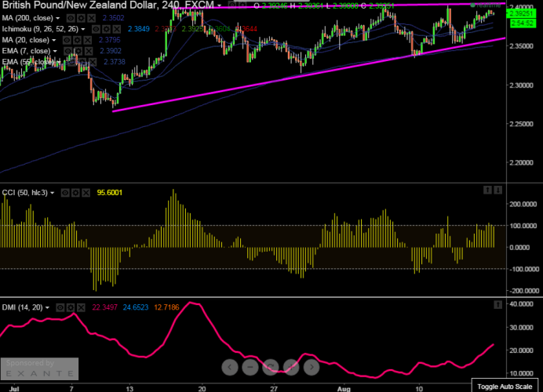Viewport: 543px width, 392px height.
Task: Click the current price label 2.39251
Action: pyautogui.click(x=521, y=13)
